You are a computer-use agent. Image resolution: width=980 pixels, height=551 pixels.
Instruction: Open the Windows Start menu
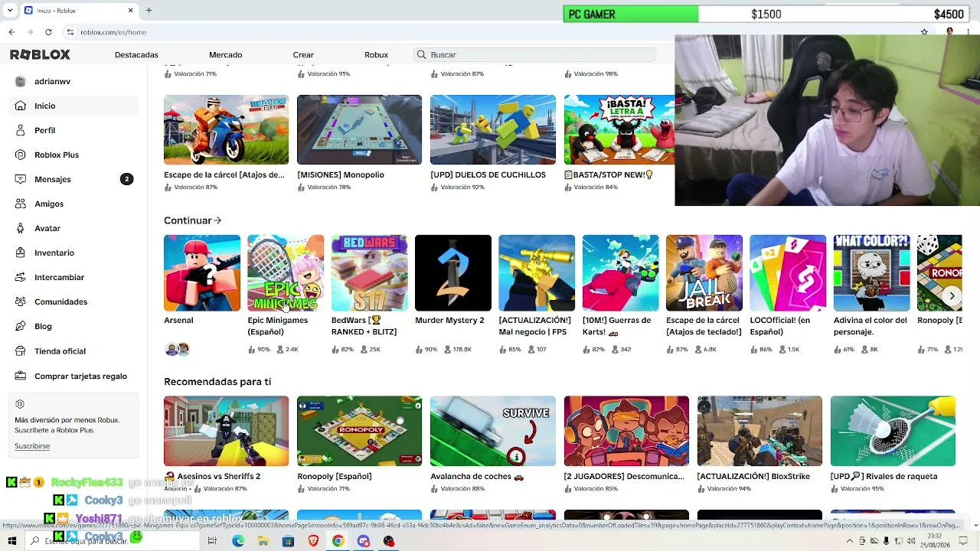coord(12,541)
